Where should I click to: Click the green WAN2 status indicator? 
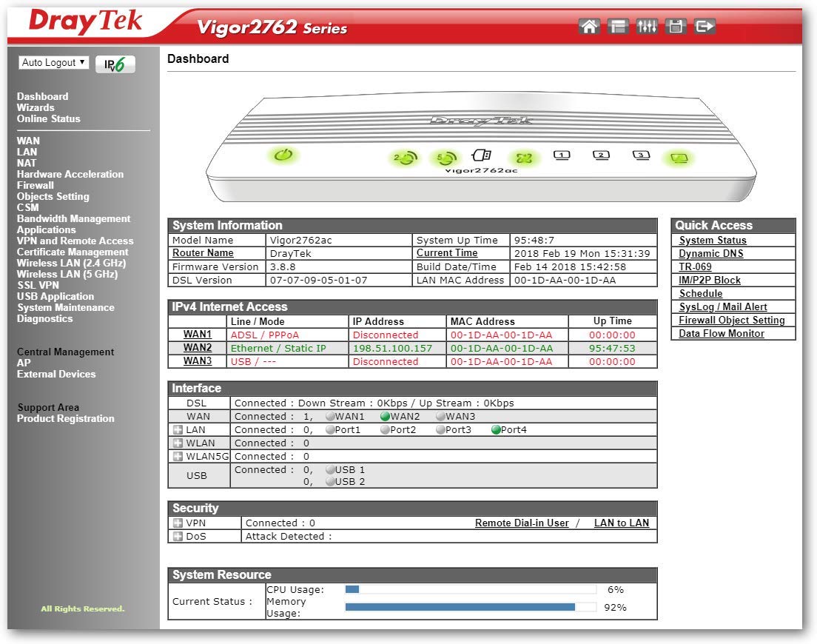click(385, 416)
